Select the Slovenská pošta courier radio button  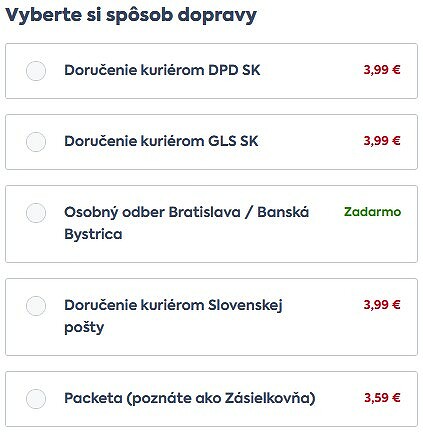36,306
